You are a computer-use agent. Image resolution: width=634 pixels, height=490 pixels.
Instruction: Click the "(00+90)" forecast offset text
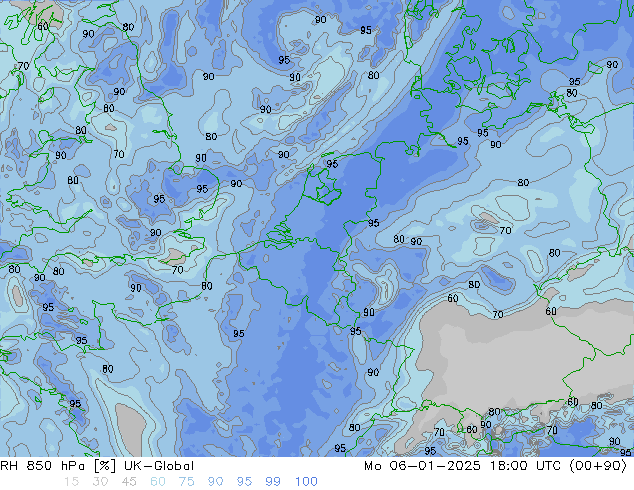(x=598, y=466)
